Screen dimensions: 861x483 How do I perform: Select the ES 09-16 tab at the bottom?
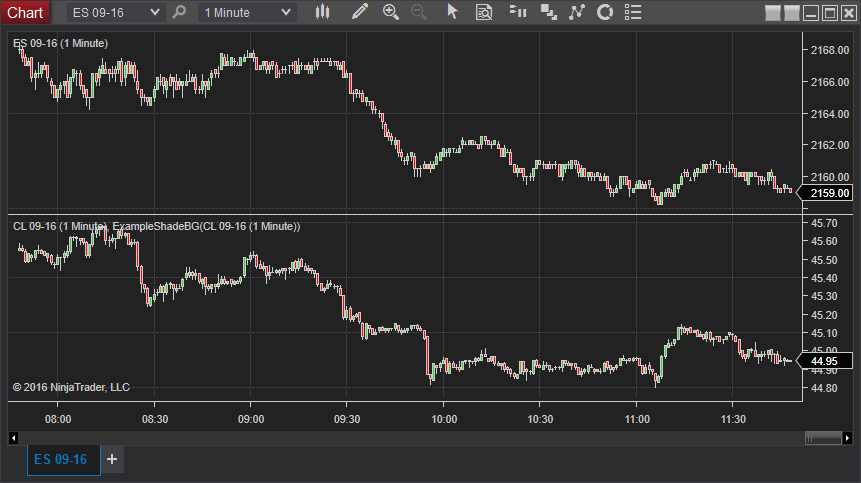pos(63,459)
